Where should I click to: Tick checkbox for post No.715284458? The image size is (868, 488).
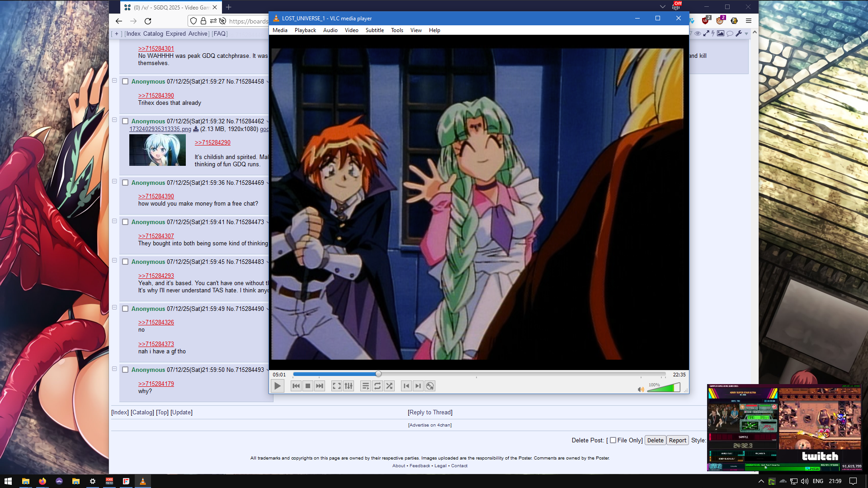[125, 82]
